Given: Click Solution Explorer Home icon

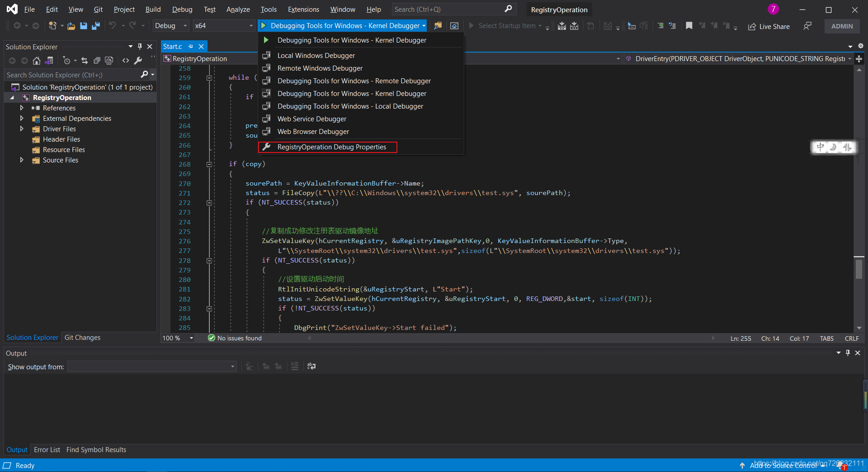Looking at the screenshot, I should pos(37,60).
